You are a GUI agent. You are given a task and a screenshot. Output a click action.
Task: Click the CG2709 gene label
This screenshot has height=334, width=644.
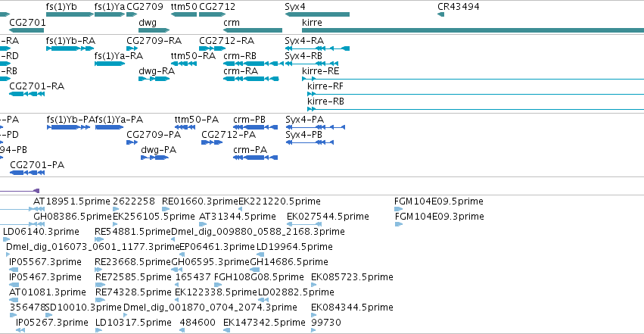[145, 7]
